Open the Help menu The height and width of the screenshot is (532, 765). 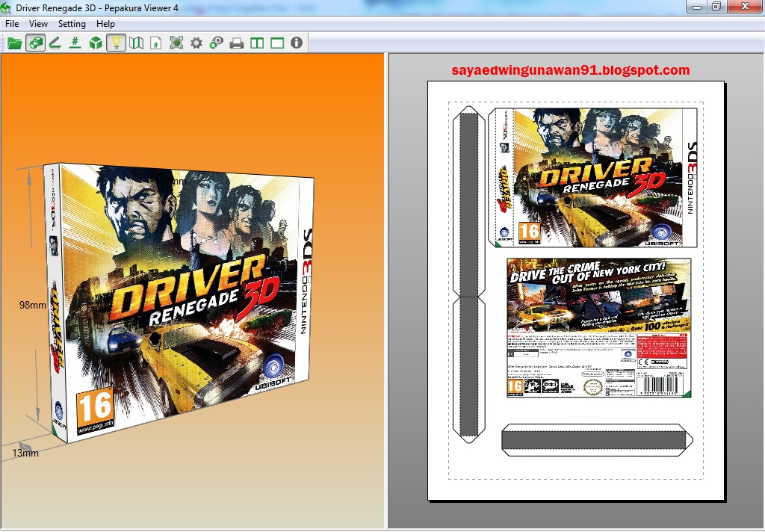(x=105, y=24)
